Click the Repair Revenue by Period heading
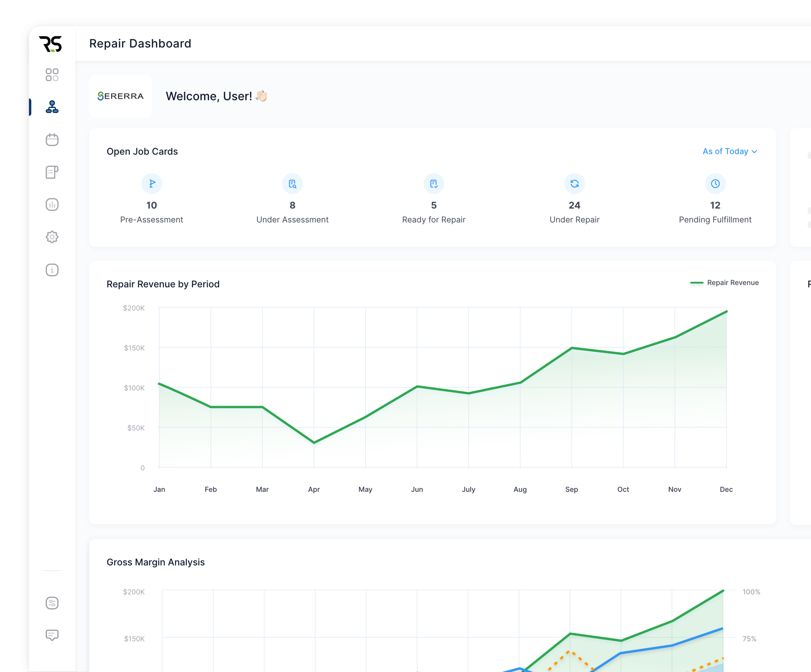The image size is (811, 672). (x=163, y=284)
